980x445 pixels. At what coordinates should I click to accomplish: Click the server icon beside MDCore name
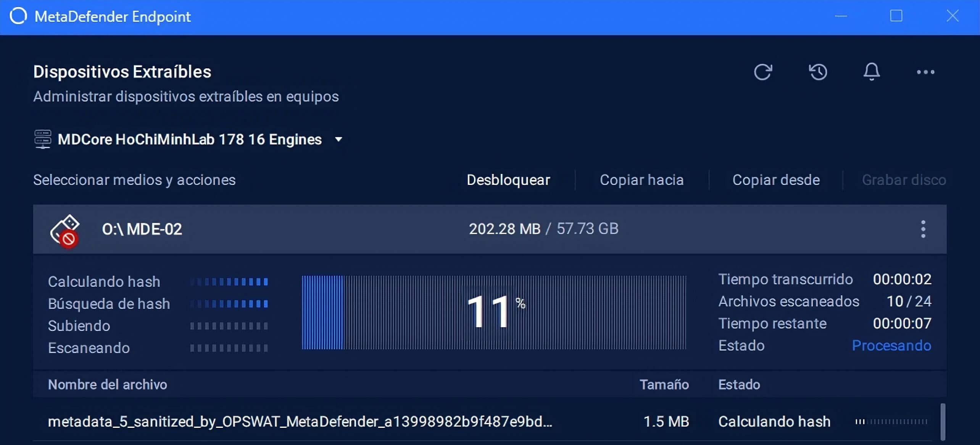point(42,139)
